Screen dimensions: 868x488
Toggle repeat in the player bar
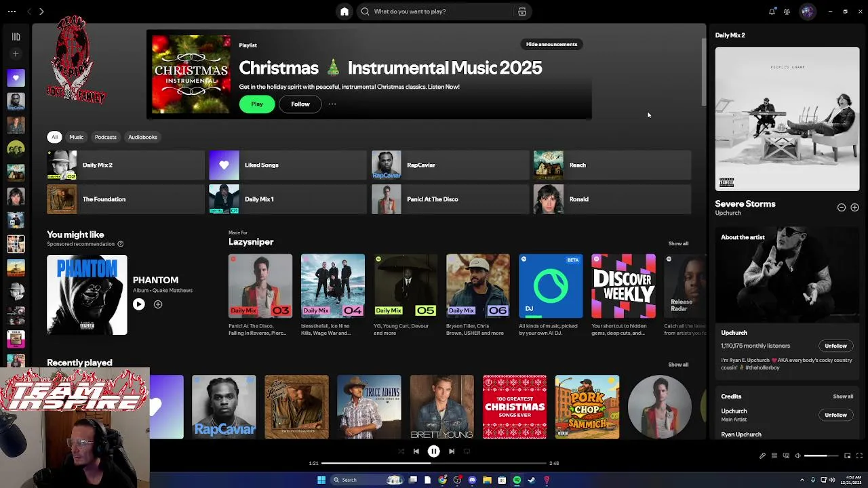pos(467,451)
